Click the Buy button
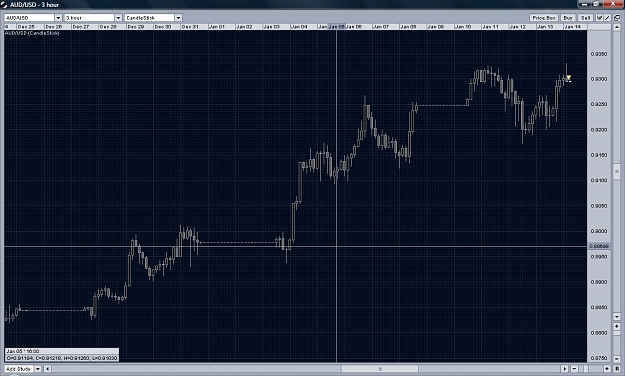Screen dimensions: 625x376 568,18
